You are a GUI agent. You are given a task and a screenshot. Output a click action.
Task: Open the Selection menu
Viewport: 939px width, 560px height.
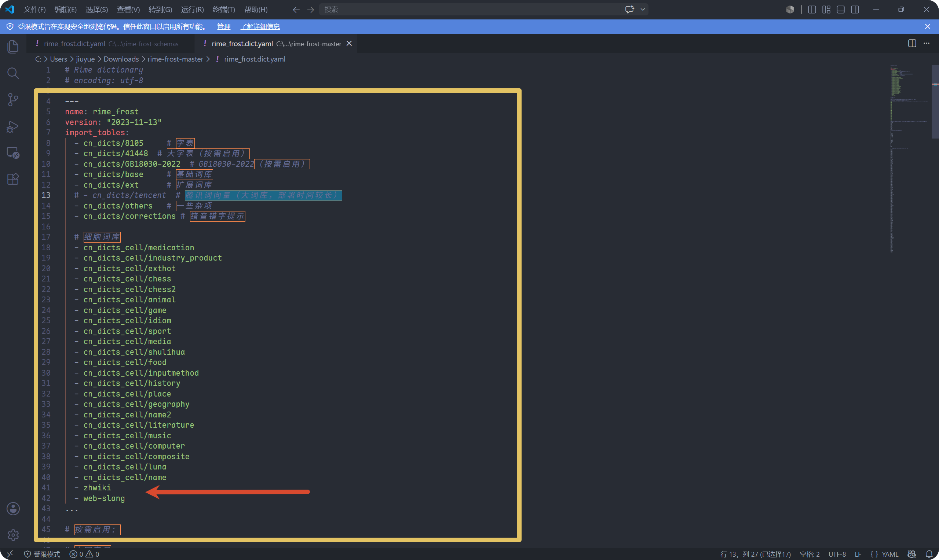97,10
